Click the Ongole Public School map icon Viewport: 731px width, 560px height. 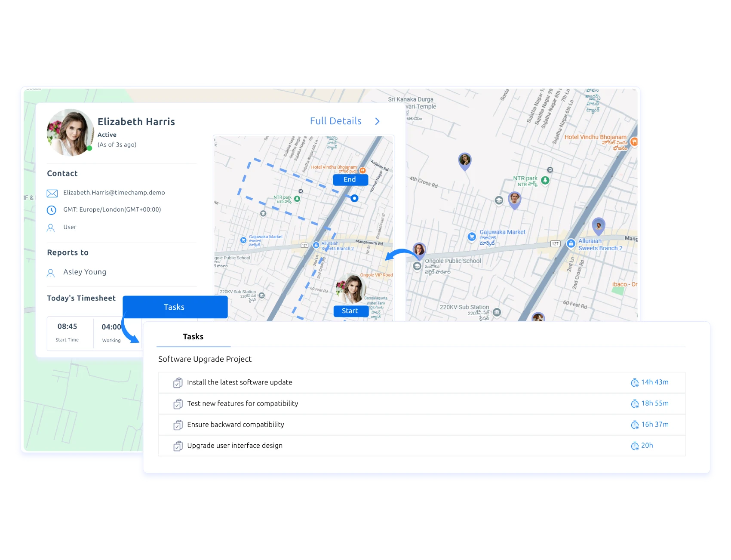416,265
